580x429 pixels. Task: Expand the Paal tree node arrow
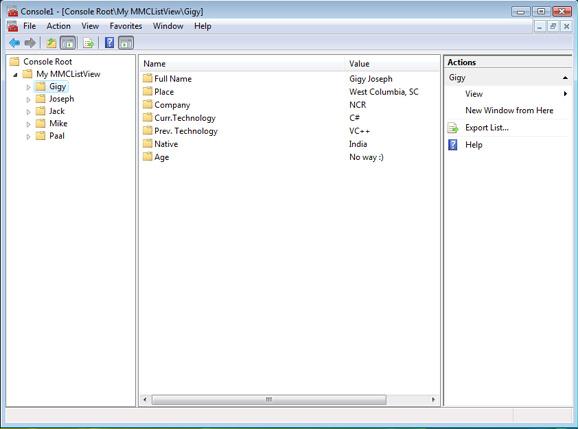[28, 136]
